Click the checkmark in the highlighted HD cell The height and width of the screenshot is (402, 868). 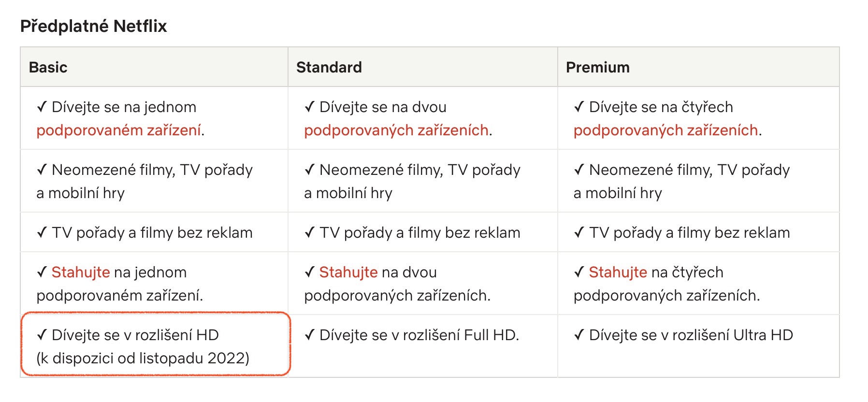[42, 335]
